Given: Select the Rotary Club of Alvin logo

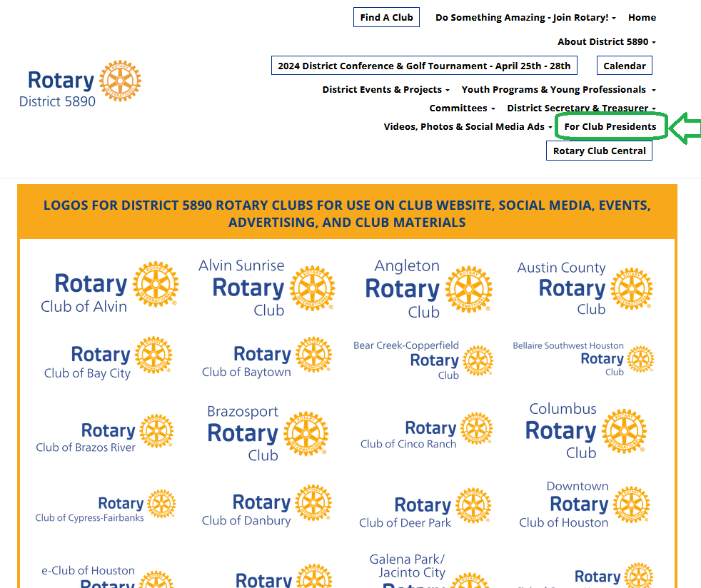Looking at the screenshot, I should pyautogui.click(x=109, y=288).
